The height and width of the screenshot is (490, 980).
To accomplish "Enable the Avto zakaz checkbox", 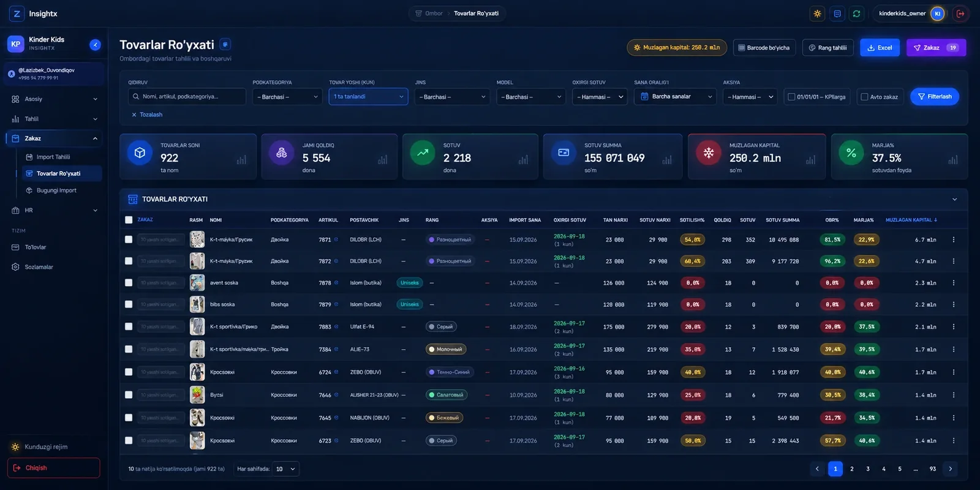I will tap(864, 97).
